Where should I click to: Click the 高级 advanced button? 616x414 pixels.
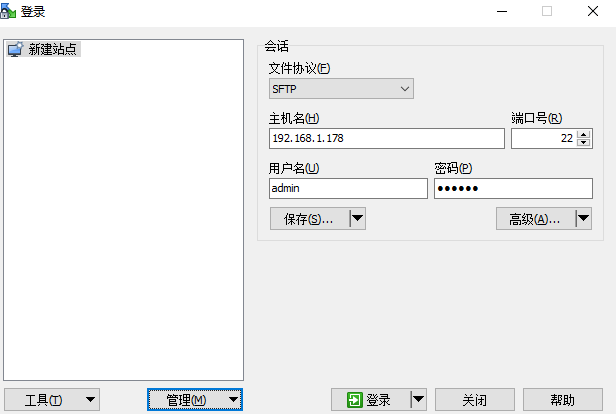tap(536, 219)
